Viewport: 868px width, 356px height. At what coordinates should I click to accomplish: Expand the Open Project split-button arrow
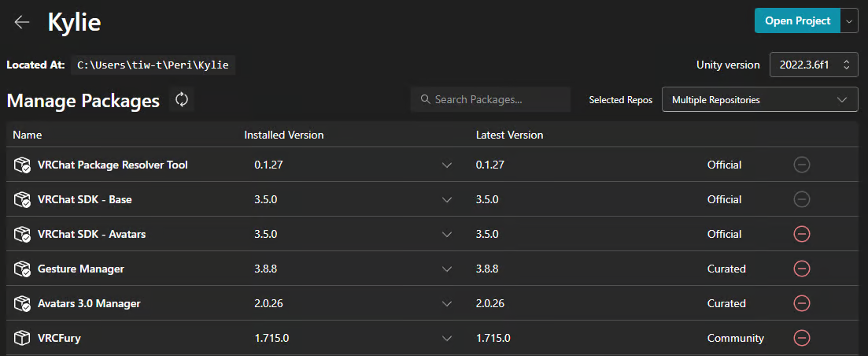pyautogui.click(x=849, y=21)
